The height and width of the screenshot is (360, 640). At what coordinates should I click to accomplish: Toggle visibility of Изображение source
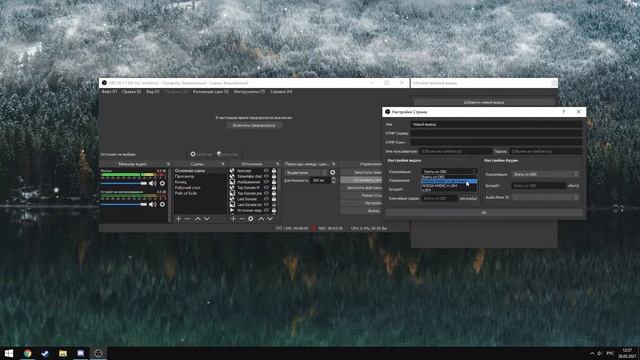266,182
